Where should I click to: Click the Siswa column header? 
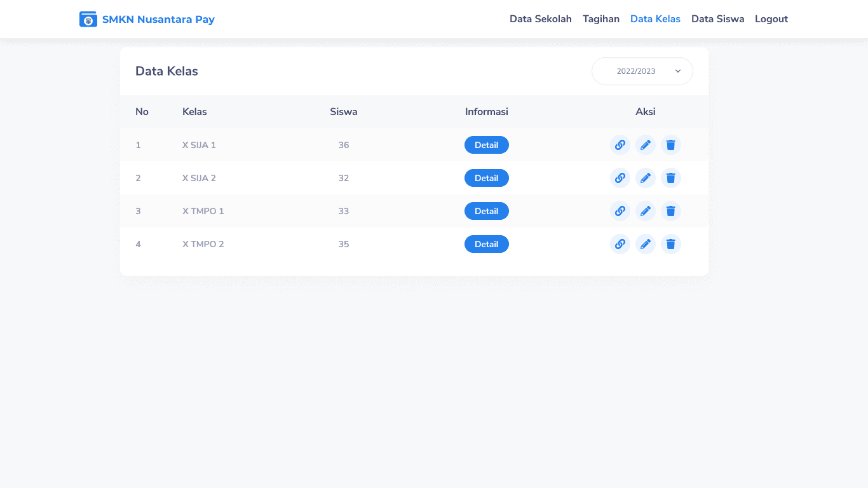[x=344, y=112]
